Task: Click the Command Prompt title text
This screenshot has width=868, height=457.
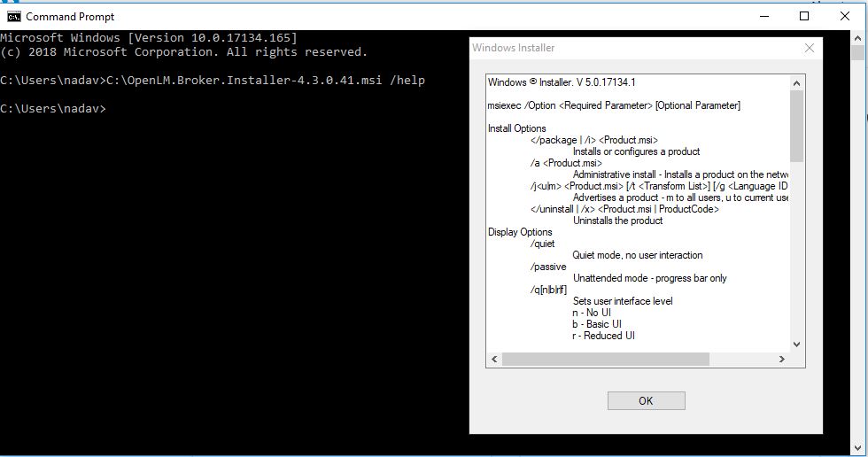Action: point(70,16)
